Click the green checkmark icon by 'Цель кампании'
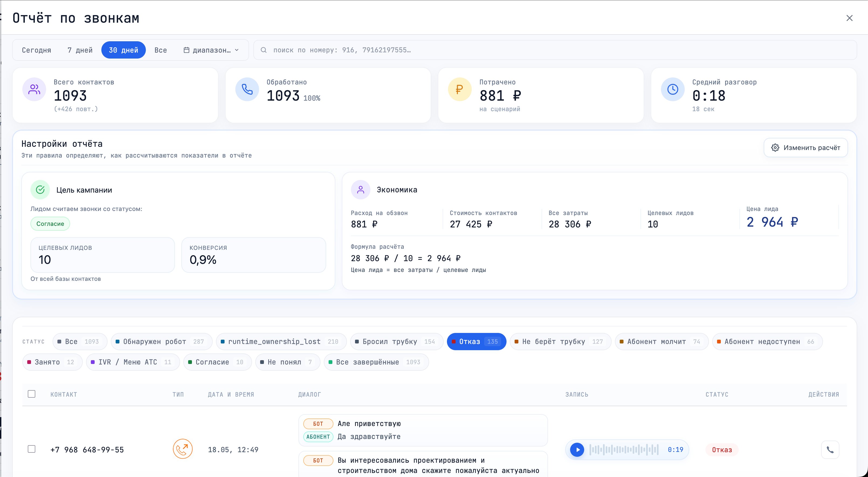 click(40, 190)
